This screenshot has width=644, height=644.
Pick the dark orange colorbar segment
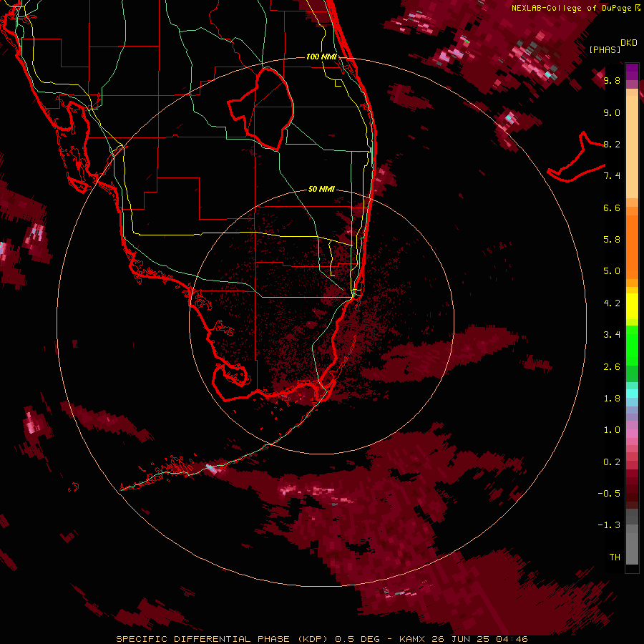(632, 248)
